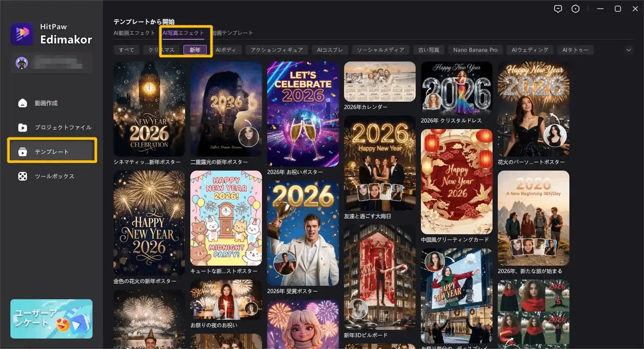Image resolution: width=644 pixels, height=349 pixels.
Task: Select the AIウェディング category filter
Action: click(x=530, y=50)
